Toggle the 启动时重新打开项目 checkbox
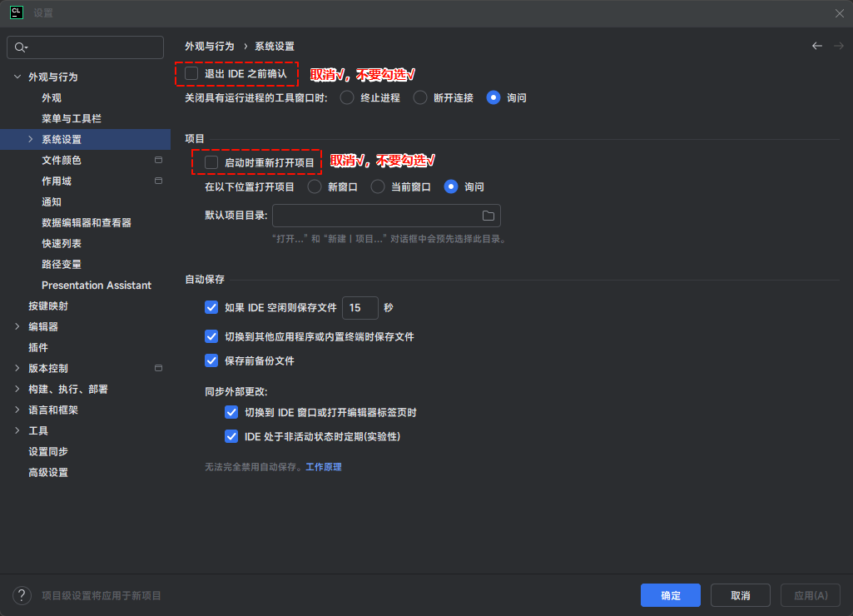Screen dimensions: 853x616 pos(212,162)
